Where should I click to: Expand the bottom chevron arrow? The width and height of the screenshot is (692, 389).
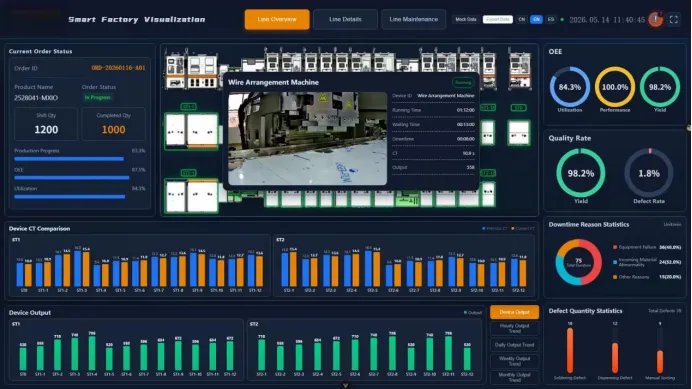(346, 385)
